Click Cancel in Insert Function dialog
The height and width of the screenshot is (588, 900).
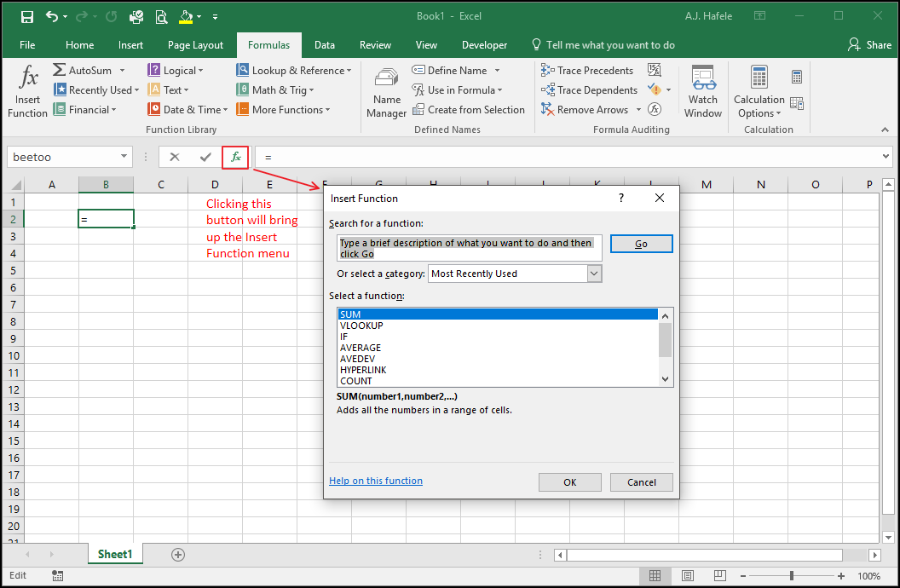pos(642,482)
